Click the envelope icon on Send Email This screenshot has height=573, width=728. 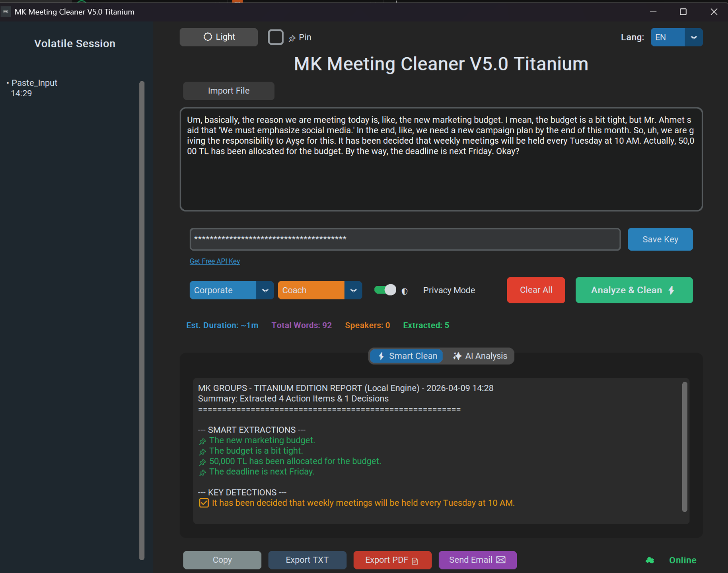pyautogui.click(x=501, y=560)
